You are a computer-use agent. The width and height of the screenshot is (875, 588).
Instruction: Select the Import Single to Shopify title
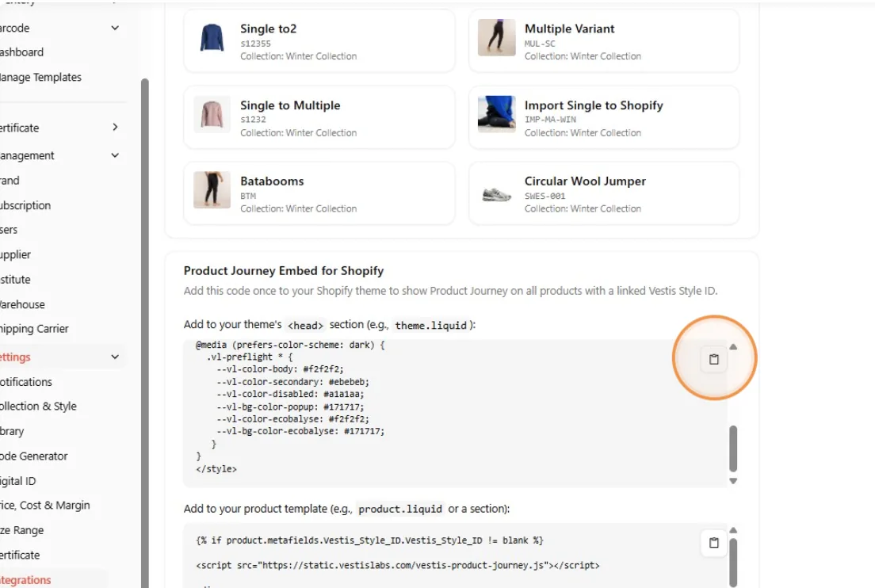594,105
